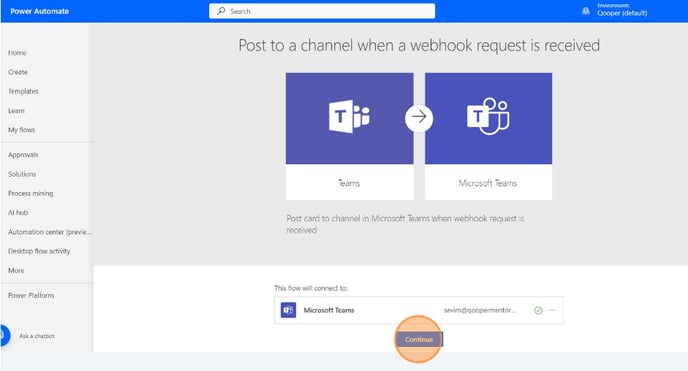Expand Power Platform in the sidebar
Screen dimensions: 688x371
point(31,296)
